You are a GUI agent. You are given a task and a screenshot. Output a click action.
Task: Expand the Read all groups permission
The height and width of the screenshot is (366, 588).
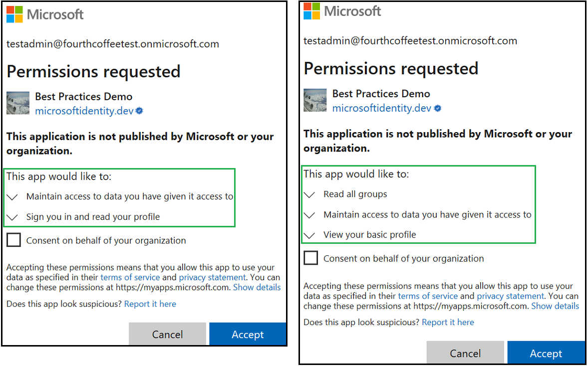(309, 194)
